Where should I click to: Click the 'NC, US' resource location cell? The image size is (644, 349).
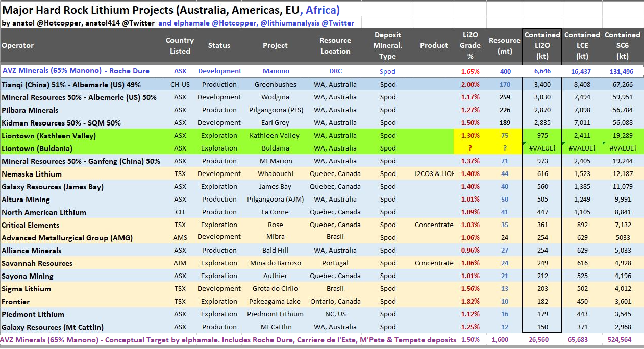(335, 314)
